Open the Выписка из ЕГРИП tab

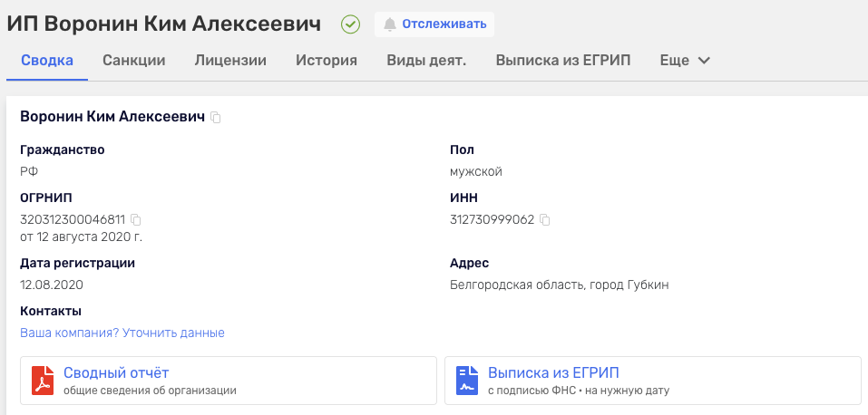(563, 61)
